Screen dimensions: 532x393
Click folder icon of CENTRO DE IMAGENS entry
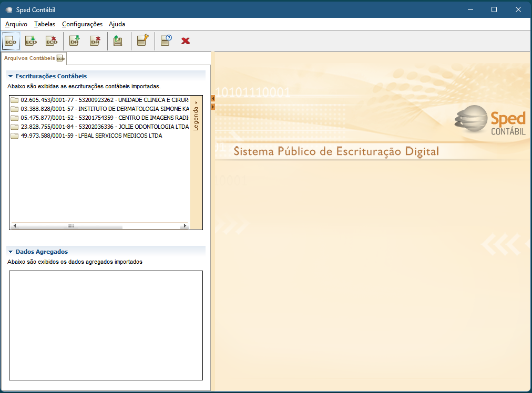pos(14,118)
